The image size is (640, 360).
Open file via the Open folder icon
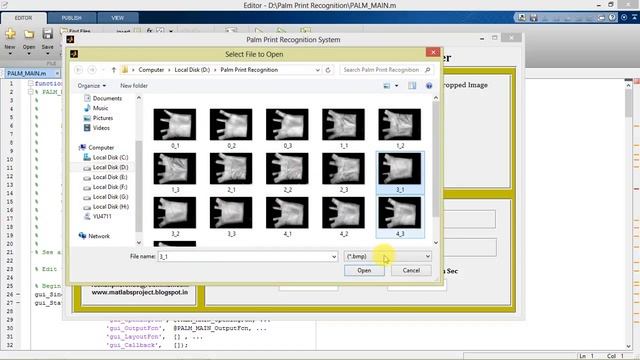point(29,34)
